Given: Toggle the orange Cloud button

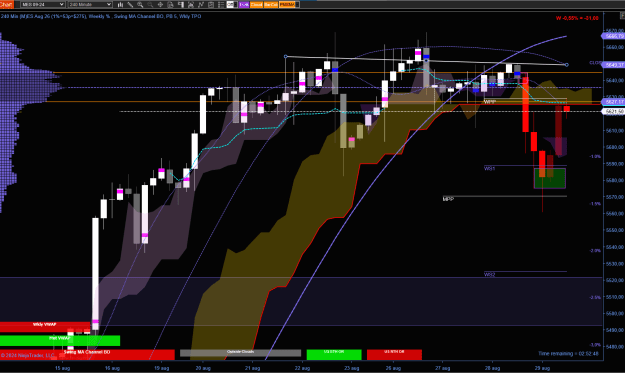Looking at the screenshot, I should pyautogui.click(x=256, y=5).
